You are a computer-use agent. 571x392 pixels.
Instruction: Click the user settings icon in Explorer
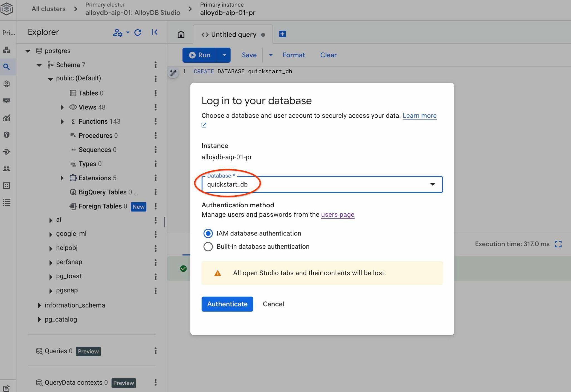tap(118, 33)
